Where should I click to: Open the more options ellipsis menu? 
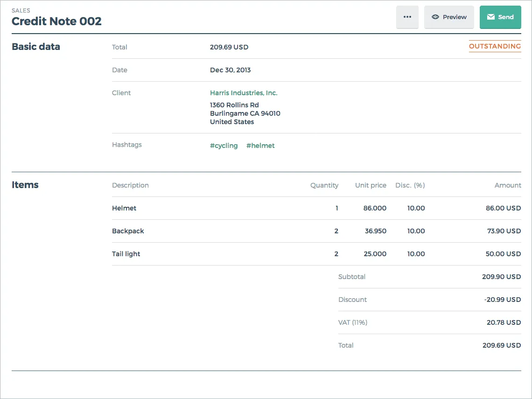pos(407,17)
